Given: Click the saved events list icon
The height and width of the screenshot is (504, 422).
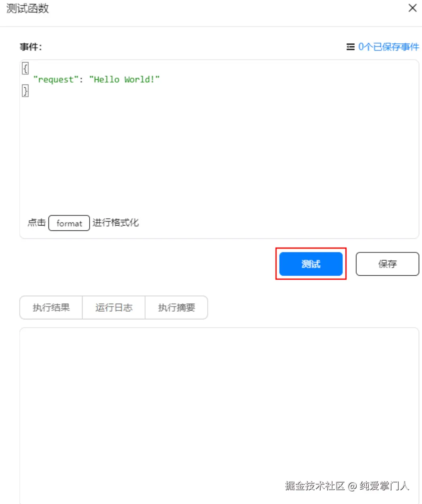Looking at the screenshot, I should pos(350,47).
